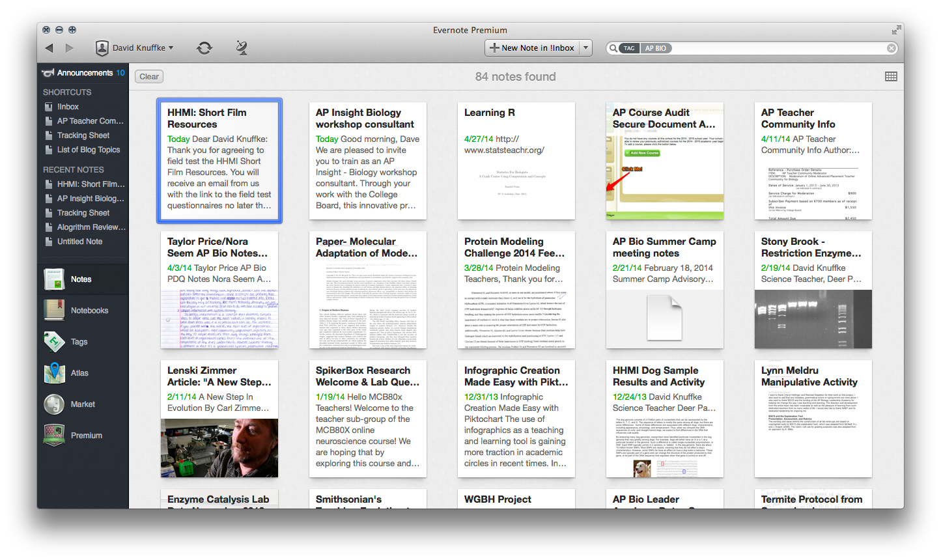This screenshot has width=941, height=560.
Task: Click the Clear button
Action: [149, 76]
